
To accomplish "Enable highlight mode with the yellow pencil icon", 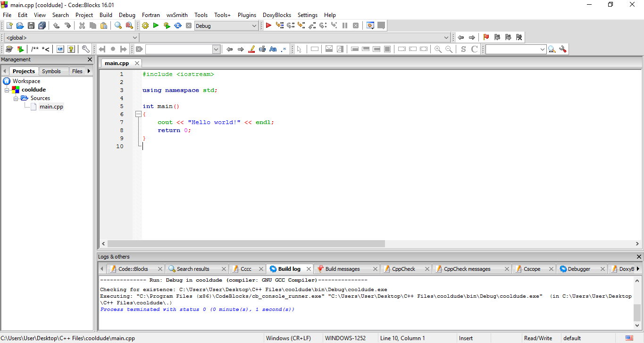I will point(251,49).
